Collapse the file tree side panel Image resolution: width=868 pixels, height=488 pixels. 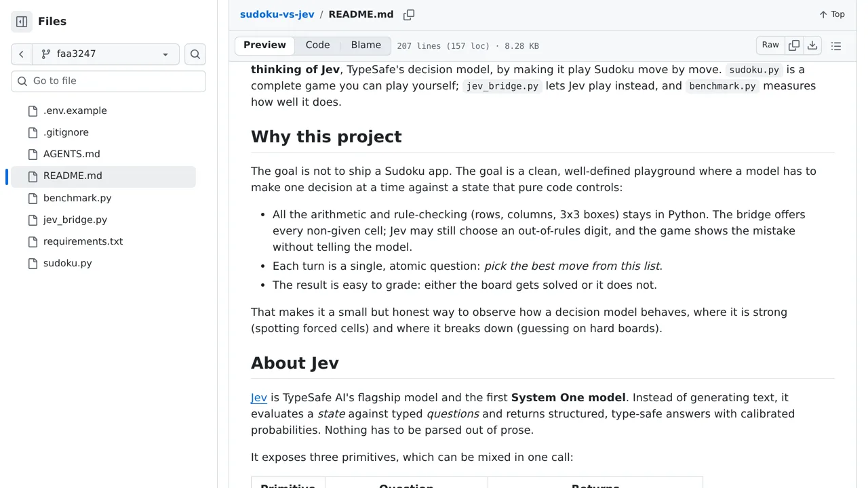(x=22, y=22)
